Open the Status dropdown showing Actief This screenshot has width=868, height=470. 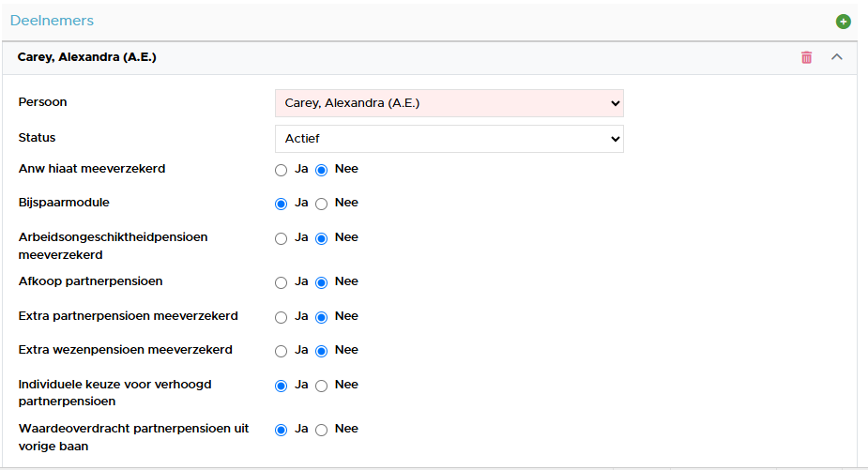(x=449, y=139)
